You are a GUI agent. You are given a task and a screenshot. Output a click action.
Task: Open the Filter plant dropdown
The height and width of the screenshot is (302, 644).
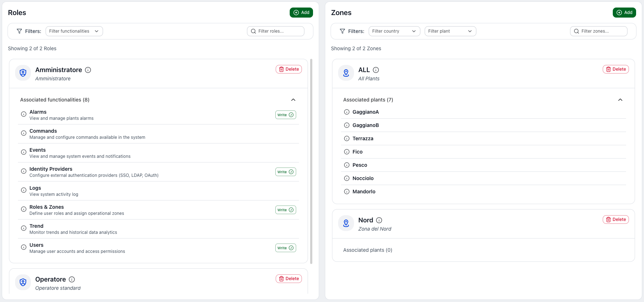coord(451,31)
